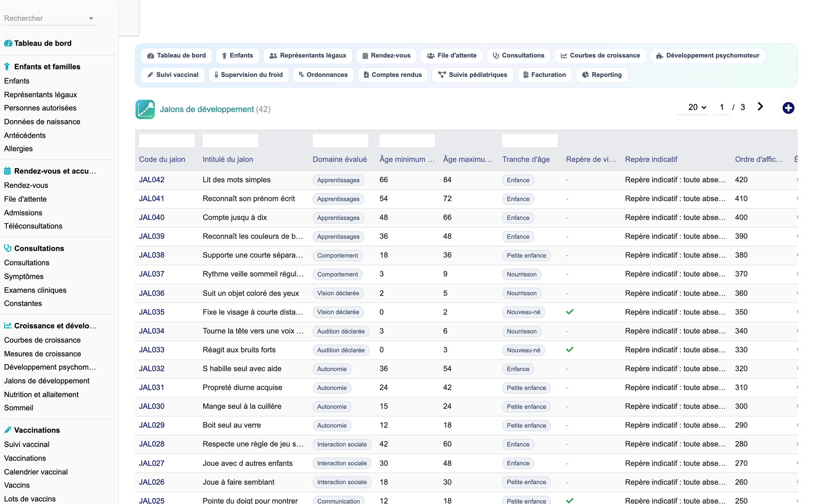Open Rendez-vous toolbar tab

(x=386, y=56)
